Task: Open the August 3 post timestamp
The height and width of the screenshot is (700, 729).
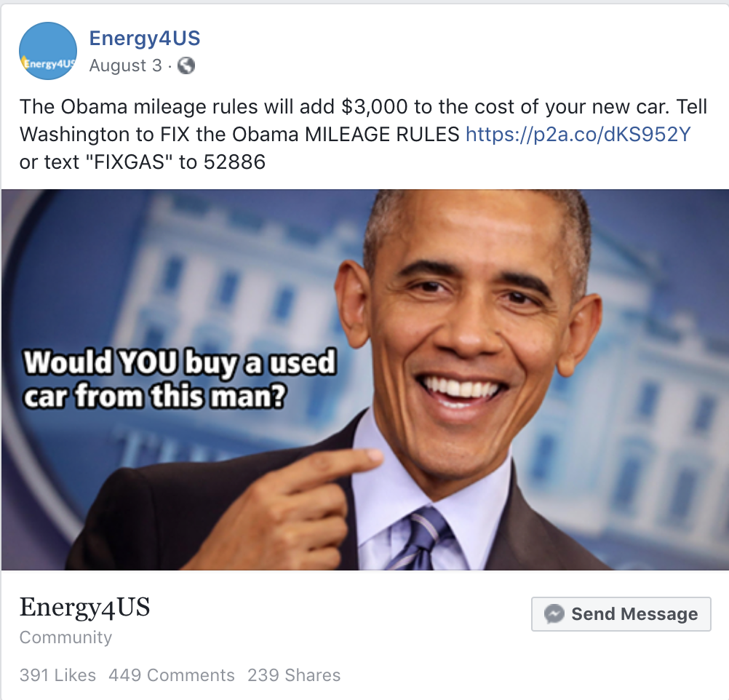Action: pos(126,65)
